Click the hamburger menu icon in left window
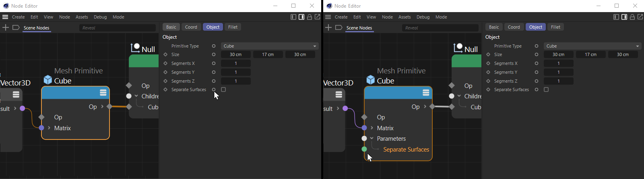Image resolution: width=644 pixels, height=179 pixels. coord(5,17)
